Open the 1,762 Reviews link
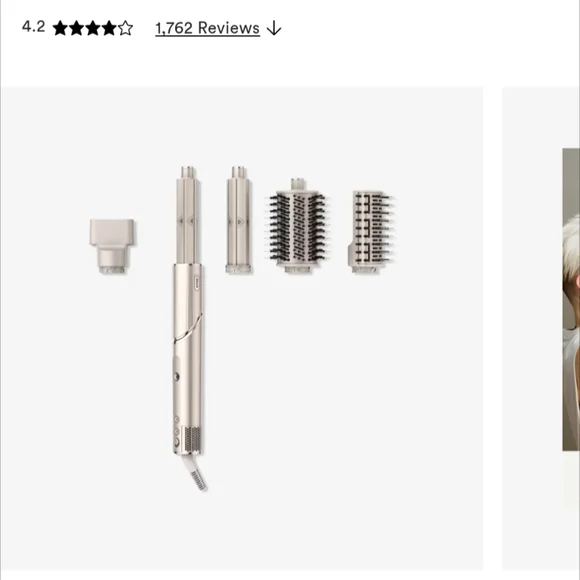The image size is (580, 580). click(208, 28)
